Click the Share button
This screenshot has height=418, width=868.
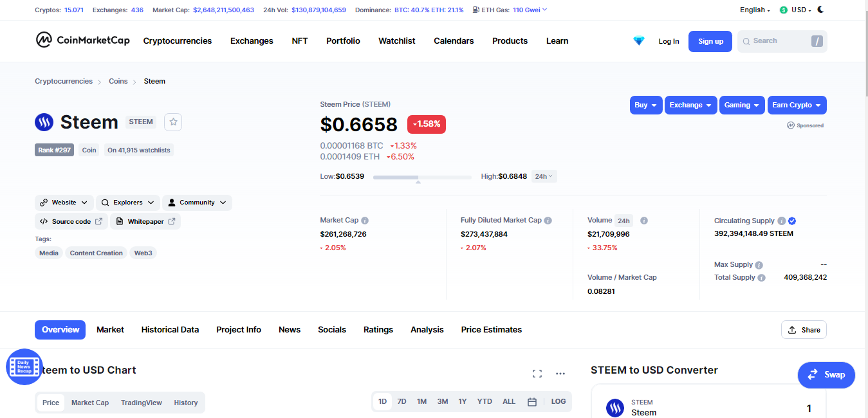click(804, 330)
